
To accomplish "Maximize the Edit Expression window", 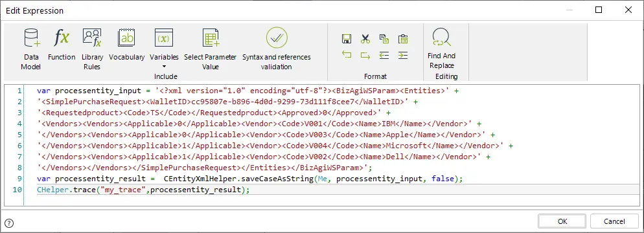I will [x=599, y=10].
